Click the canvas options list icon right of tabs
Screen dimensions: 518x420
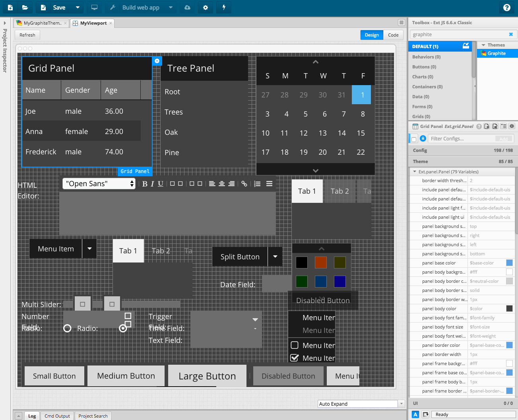402,23
